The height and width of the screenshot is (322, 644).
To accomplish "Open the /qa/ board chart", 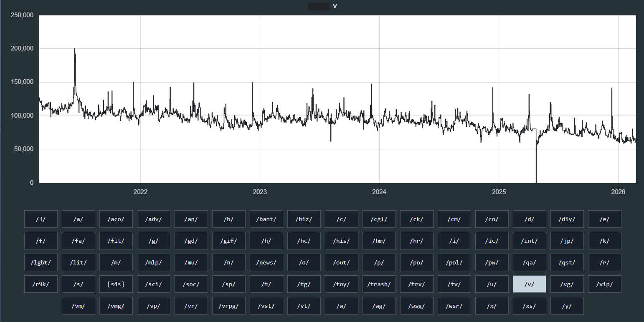I will click(x=530, y=262).
